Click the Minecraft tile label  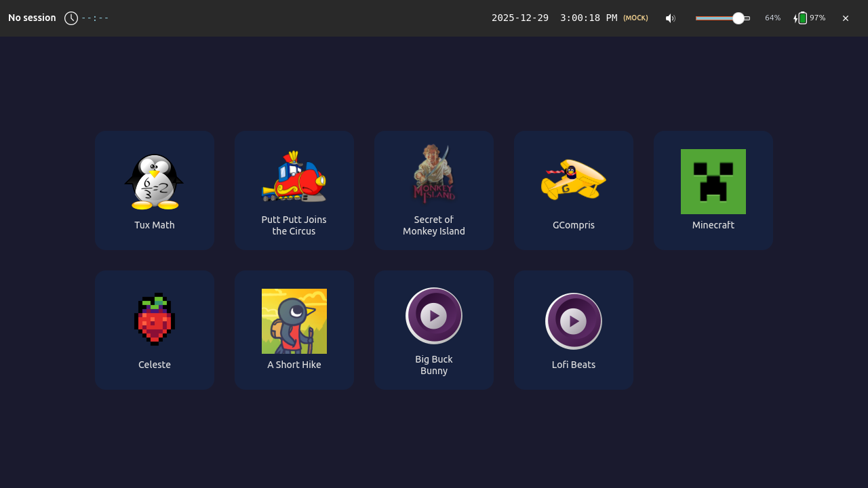coord(713,225)
